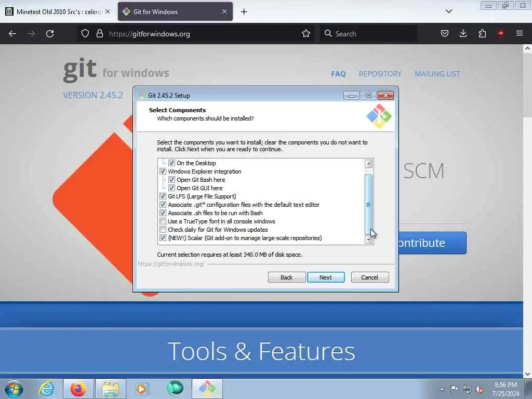Open Windows Explorer from taskbar

[111, 389]
